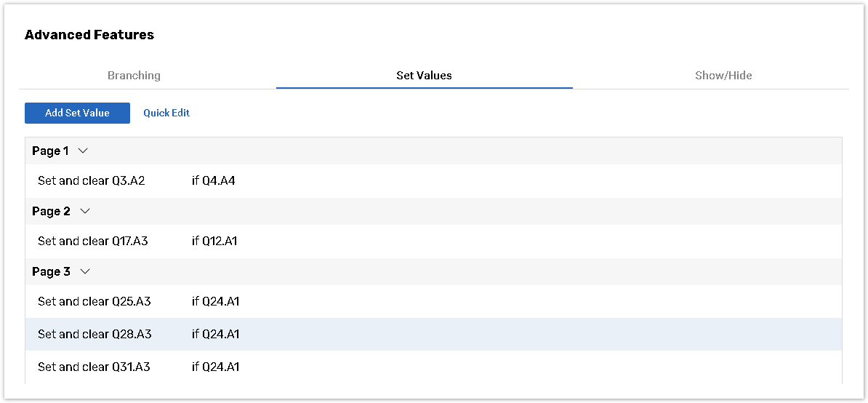The height and width of the screenshot is (403, 868).
Task: Open the Set and clear Q25.A3 rule
Action: pos(95,302)
